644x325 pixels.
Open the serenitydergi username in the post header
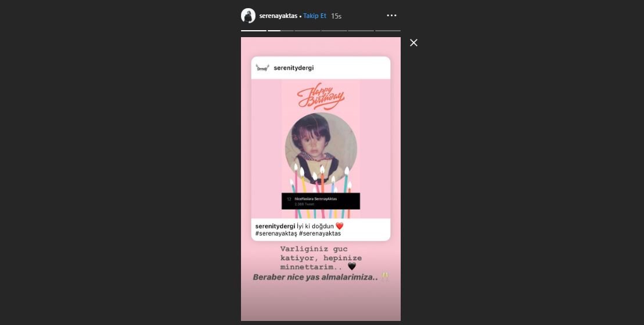point(294,68)
